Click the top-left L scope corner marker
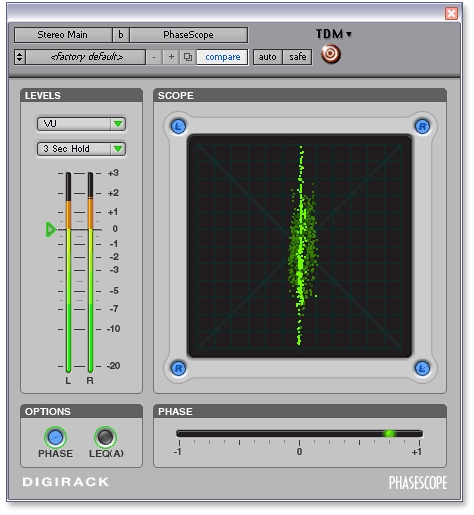Image resolution: width=474 pixels, height=515 pixels. tap(178, 127)
